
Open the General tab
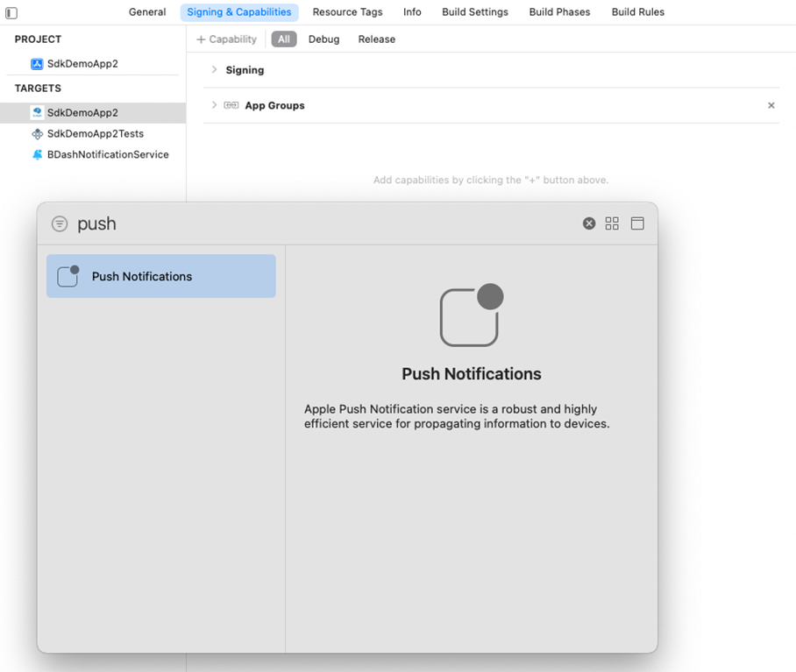[147, 12]
